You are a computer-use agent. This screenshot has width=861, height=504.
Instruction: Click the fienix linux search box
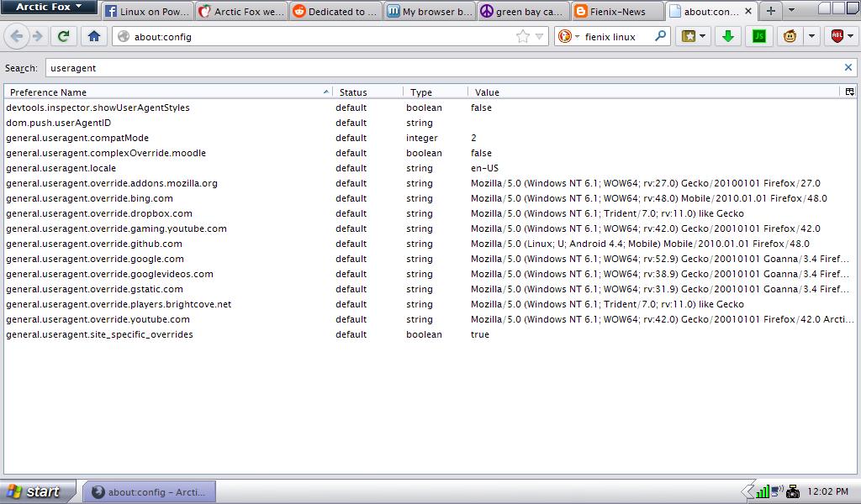tap(612, 37)
